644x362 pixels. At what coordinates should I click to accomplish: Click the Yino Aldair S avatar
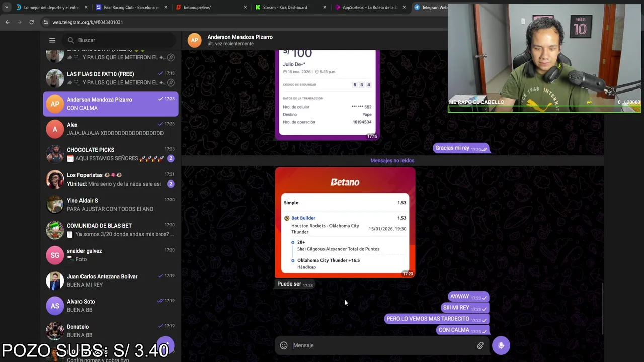(x=55, y=205)
